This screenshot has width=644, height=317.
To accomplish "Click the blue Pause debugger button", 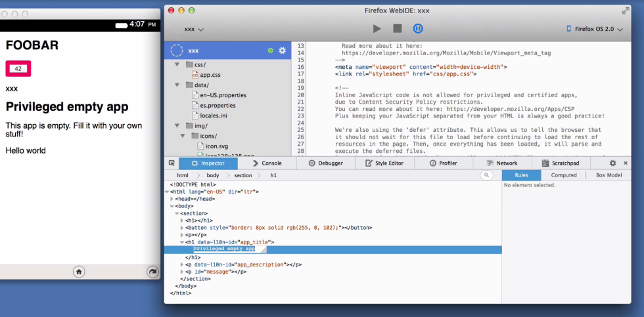I will pos(418,28).
